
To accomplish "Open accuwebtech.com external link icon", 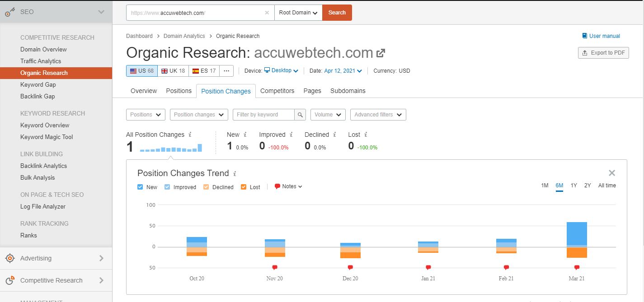I will click(381, 53).
